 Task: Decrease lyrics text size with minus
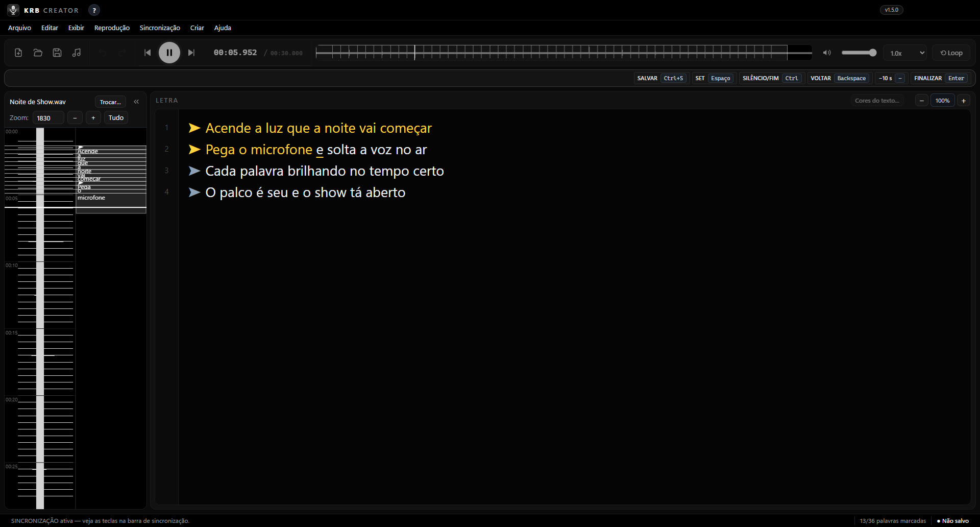pos(922,101)
